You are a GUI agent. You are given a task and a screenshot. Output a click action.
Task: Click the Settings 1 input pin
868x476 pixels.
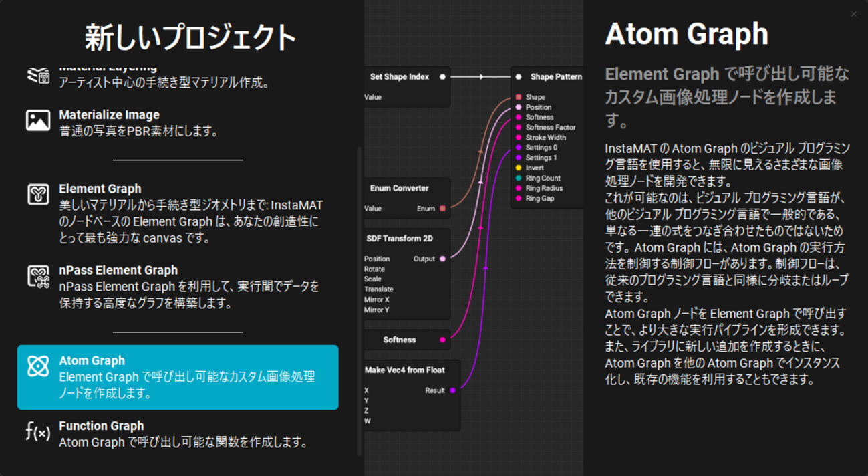point(519,158)
